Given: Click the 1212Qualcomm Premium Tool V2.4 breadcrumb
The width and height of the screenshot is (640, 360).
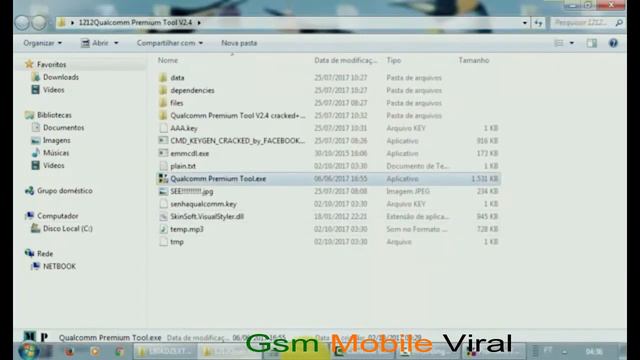Looking at the screenshot, I should coord(135,23).
